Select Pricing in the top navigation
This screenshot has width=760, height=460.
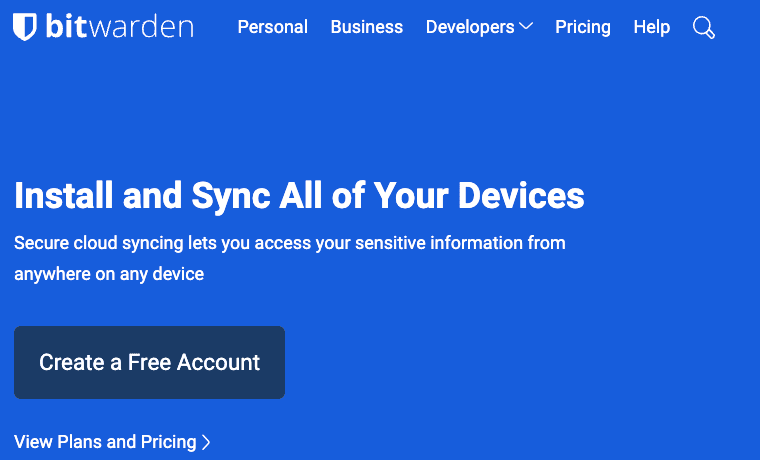583,28
